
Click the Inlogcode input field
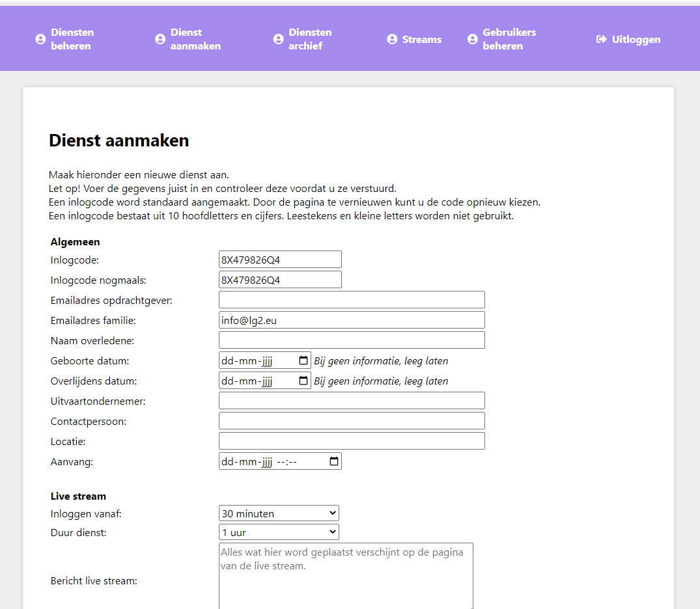[280, 260]
